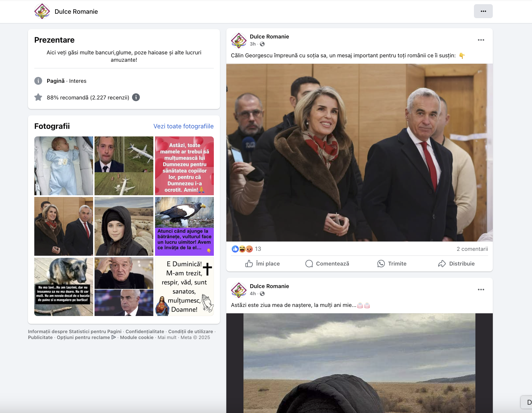The height and width of the screenshot is (413, 532).
Task: Open the German shepherd dog photo thumbnail
Action: tap(64, 286)
